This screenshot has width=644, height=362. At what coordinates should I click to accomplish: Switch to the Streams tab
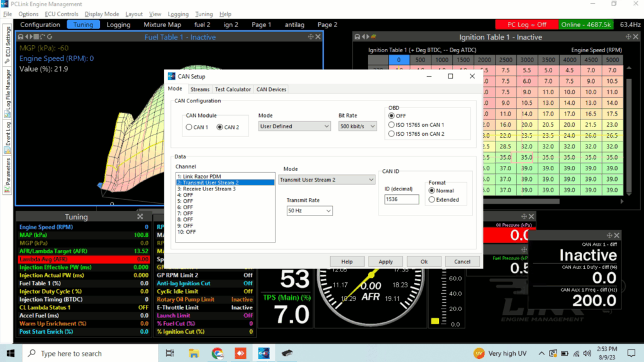tap(200, 89)
